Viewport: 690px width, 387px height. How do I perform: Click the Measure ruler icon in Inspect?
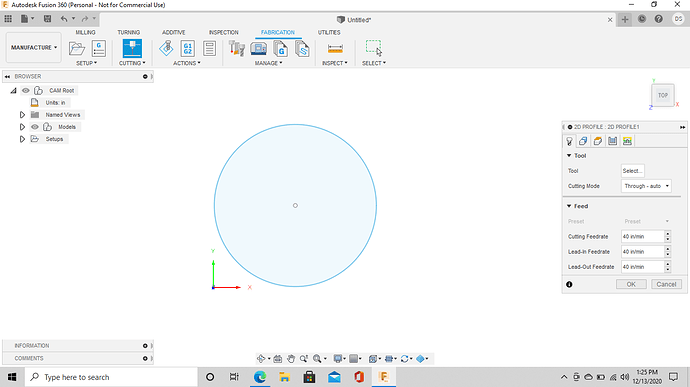335,48
